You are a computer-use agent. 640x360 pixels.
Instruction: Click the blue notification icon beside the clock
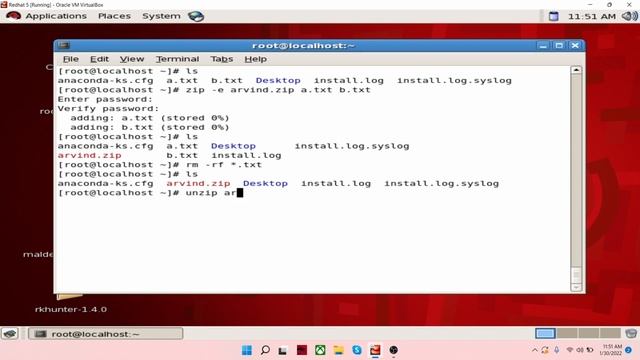click(x=553, y=16)
